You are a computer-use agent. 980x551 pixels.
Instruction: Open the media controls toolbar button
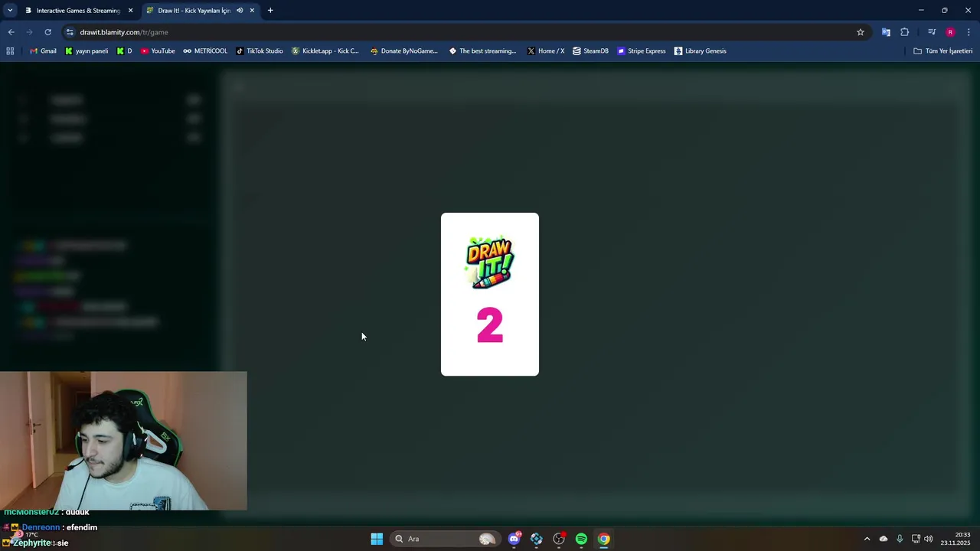click(932, 32)
